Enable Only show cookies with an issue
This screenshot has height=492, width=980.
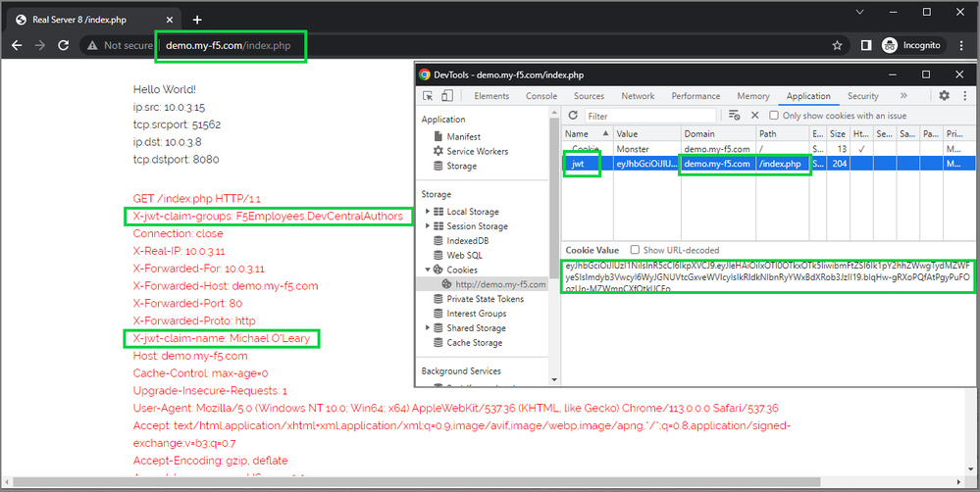pos(774,116)
